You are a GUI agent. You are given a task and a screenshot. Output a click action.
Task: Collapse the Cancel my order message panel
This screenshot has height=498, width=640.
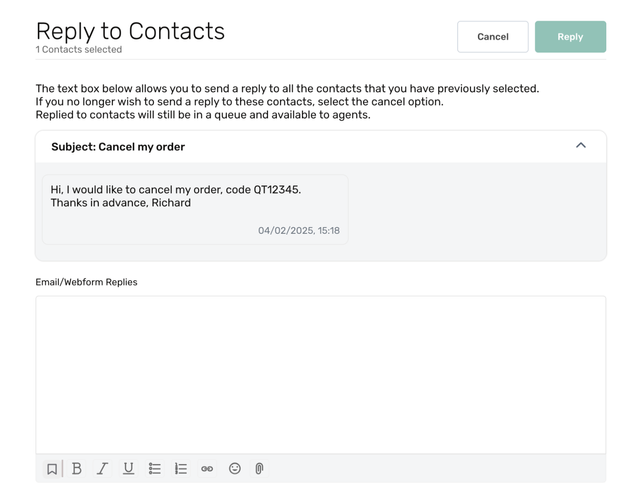tap(581, 146)
